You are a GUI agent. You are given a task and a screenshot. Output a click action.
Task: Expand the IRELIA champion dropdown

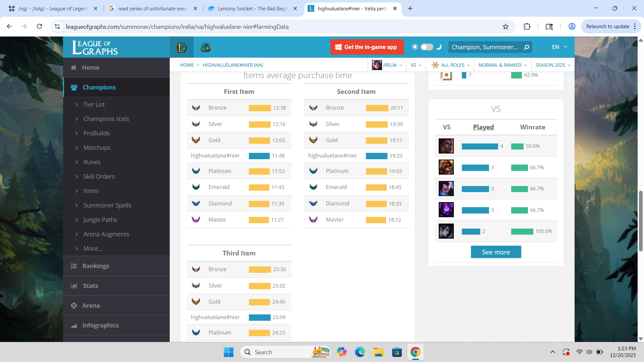pyautogui.click(x=387, y=65)
